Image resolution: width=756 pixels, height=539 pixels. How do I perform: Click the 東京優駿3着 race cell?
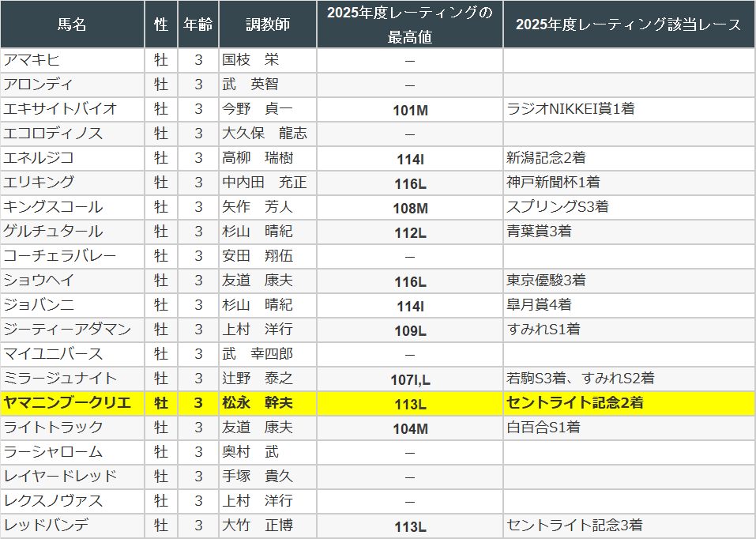click(546, 281)
